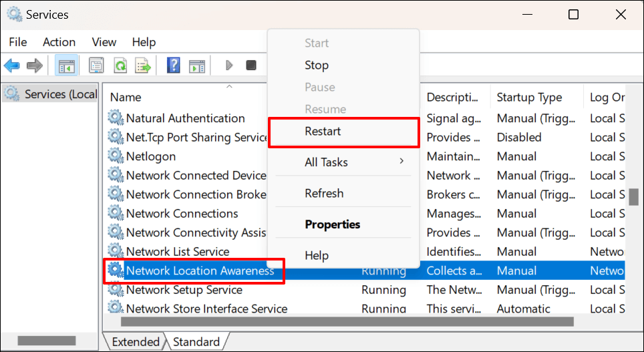This screenshot has width=644, height=352.
Task: Switch to the Extended tab
Action: [136, 342]
